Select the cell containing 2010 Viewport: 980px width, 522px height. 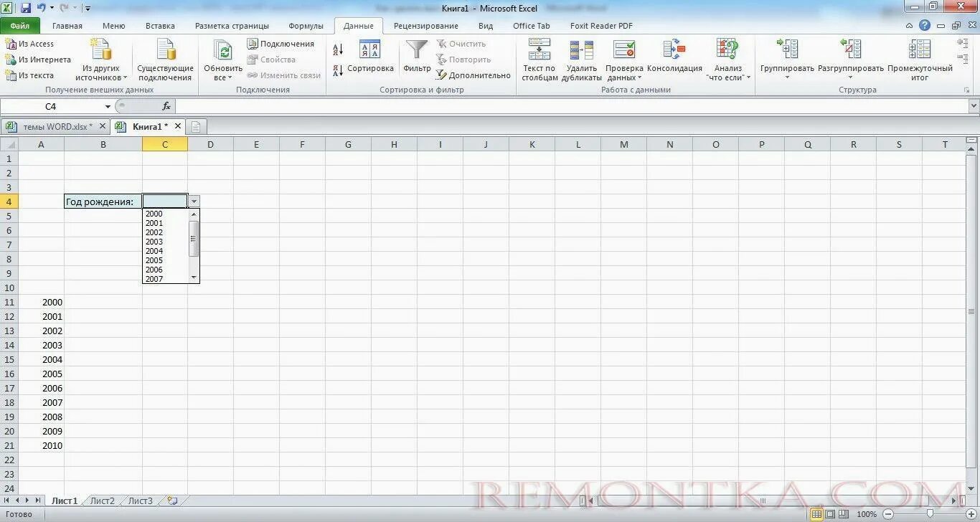click(41, 445)
